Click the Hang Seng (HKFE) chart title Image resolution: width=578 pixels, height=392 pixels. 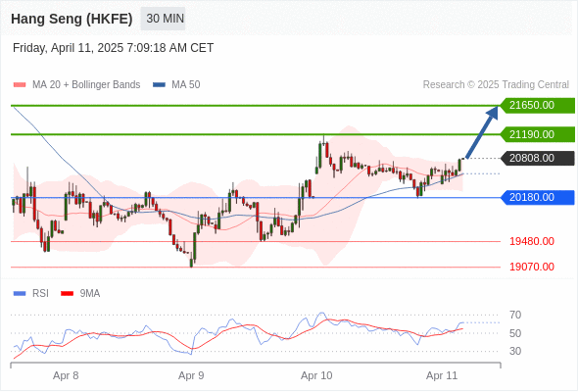(72, 19)
